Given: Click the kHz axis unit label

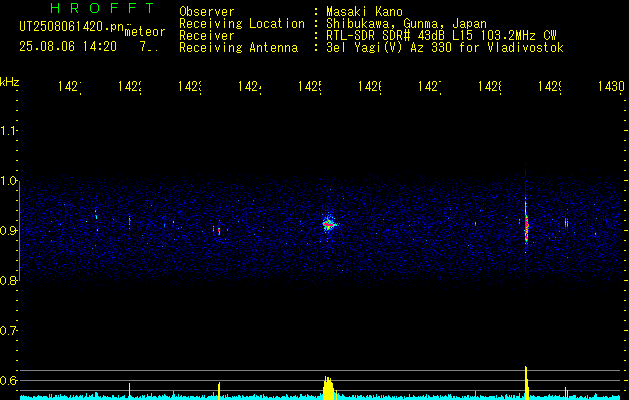Looking at the screenshot, I should (x=10, y=82).
